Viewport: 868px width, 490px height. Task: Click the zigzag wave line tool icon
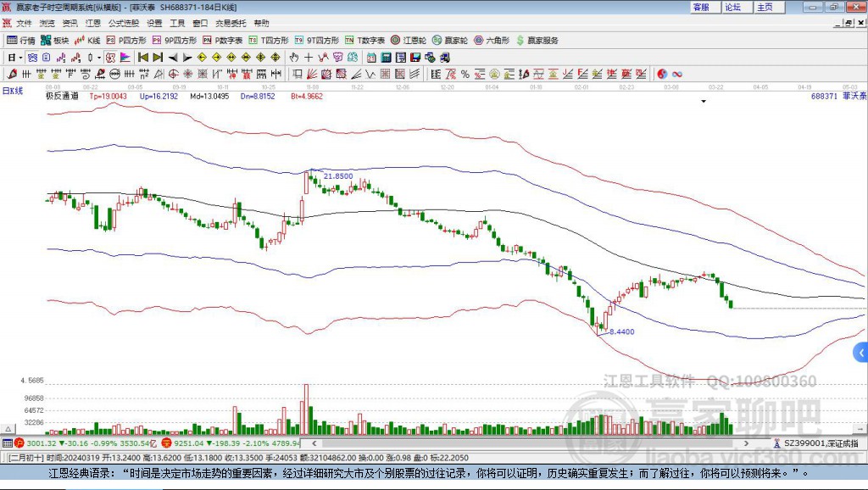coord(370,74)
